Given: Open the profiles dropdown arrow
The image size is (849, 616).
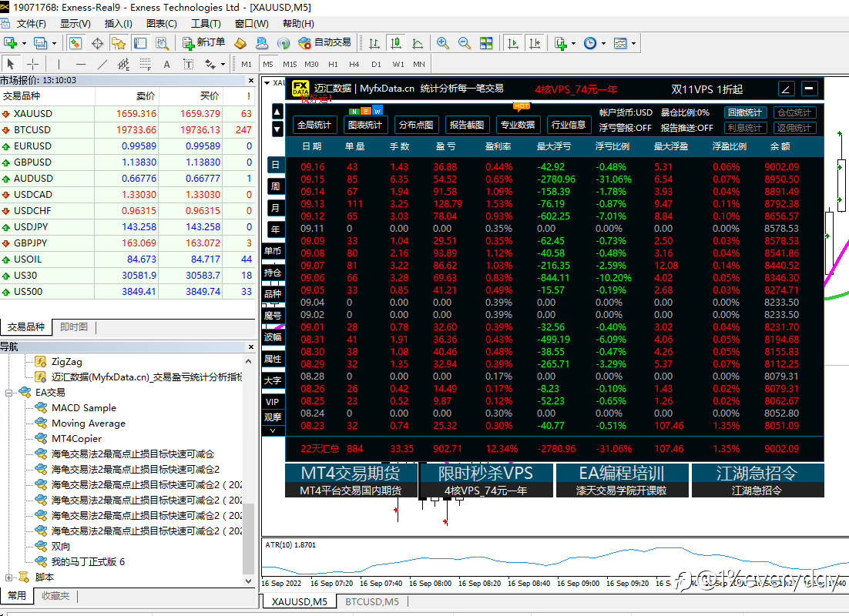Looking at the screenshot, I should 54,43.
